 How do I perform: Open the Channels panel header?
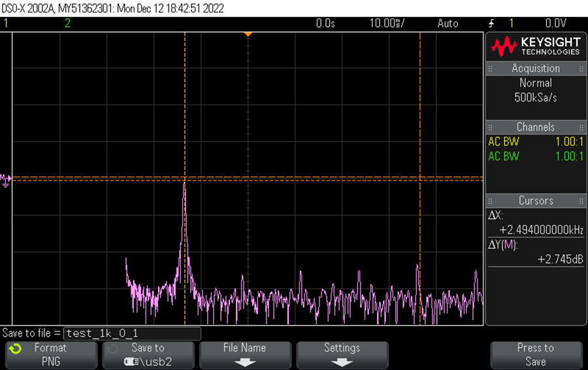click(536, 127)
